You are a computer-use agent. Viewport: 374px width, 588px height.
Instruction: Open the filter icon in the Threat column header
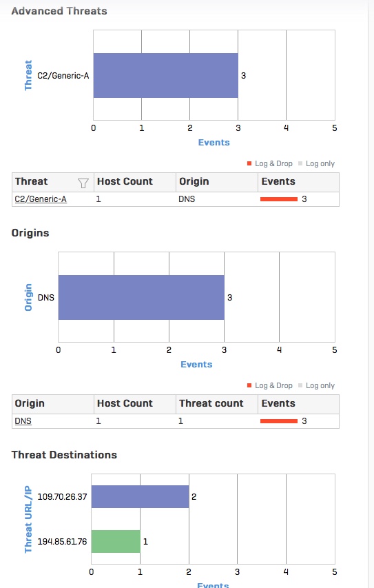point(83,183)
